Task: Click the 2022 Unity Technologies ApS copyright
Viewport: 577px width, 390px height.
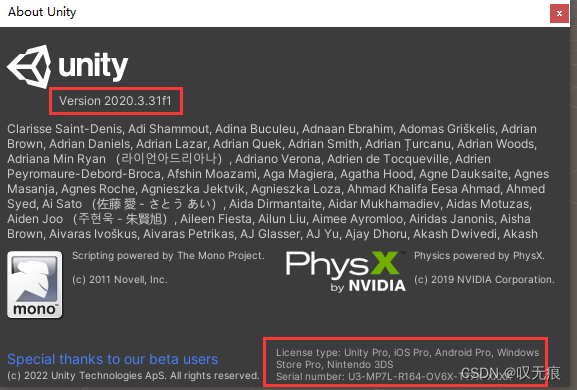Action: click(x=133, y=376)
